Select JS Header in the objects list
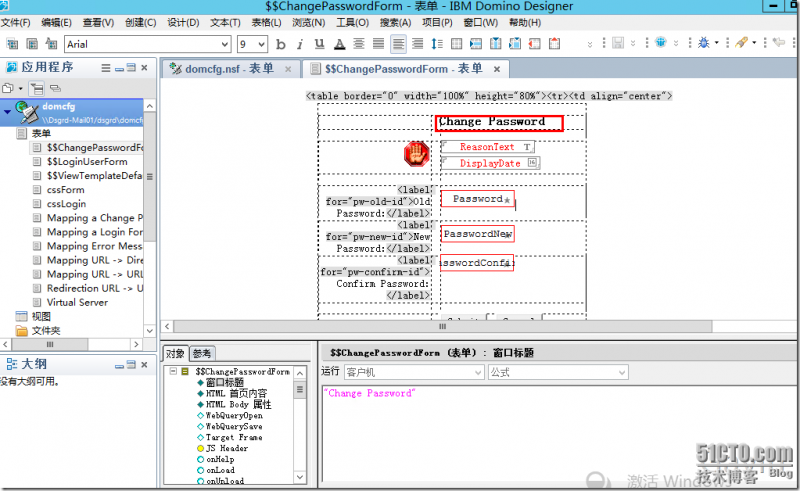The image size is (800, 491). point(227,448)
